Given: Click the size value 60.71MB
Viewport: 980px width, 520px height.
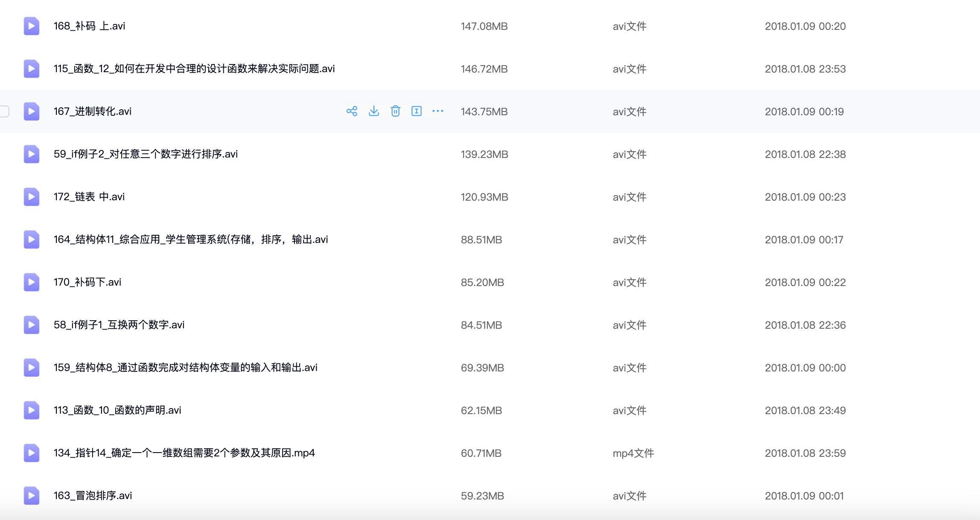Looking at the screenshot, I should point(481,453).
